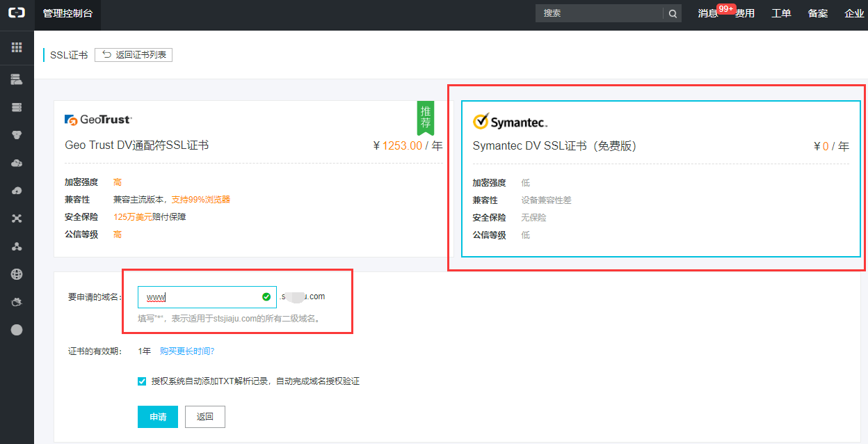This screenshot has height=444, width=868.
Task: Open the 工单 menu item
Action: (x=781, y=13)
